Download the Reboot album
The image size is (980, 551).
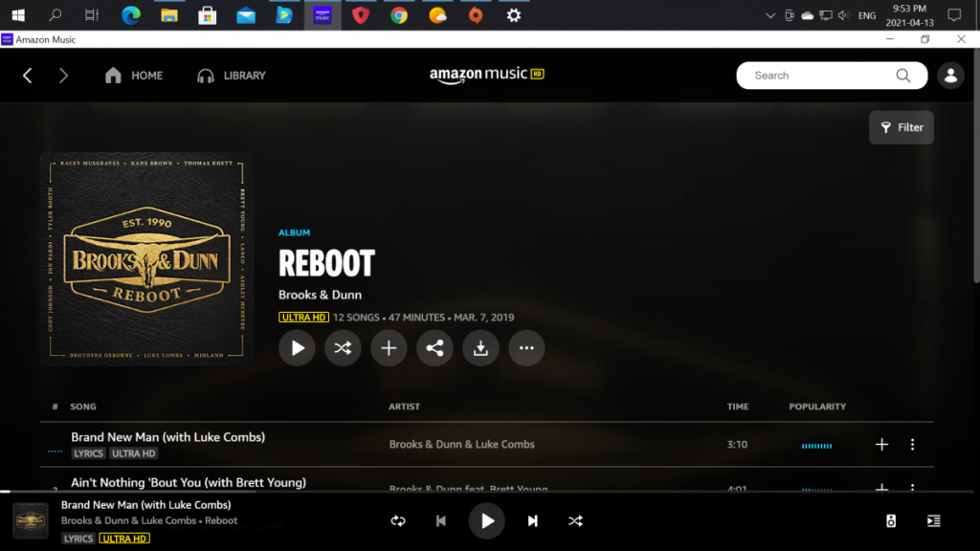[480, 348]
